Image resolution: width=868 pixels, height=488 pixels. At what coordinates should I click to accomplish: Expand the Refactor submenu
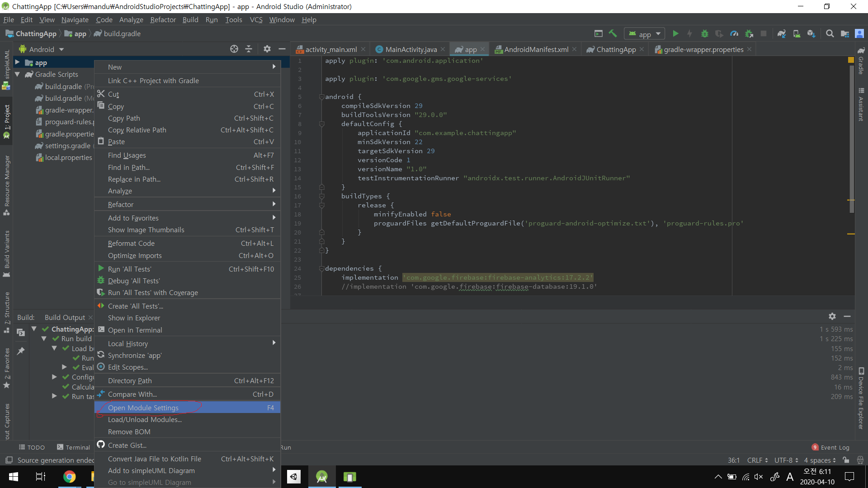click(188, 204)
